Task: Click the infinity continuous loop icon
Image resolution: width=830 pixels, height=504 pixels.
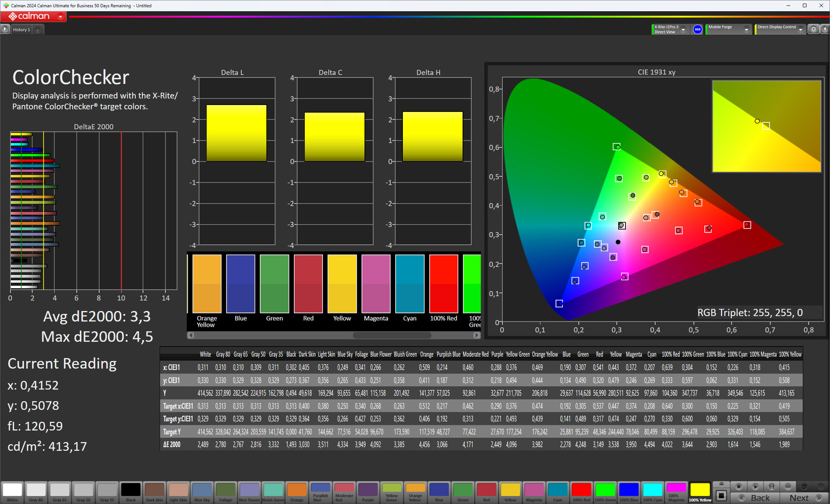Action: click(788, 486)
